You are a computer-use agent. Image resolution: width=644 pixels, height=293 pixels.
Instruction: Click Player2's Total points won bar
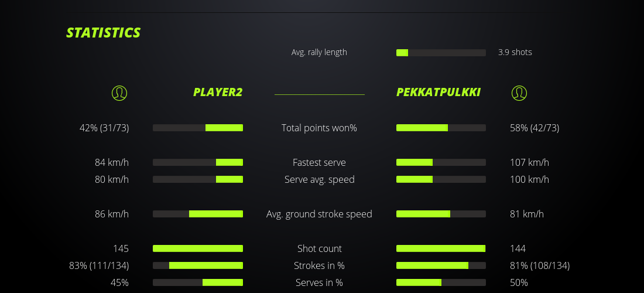coord(198,128)
